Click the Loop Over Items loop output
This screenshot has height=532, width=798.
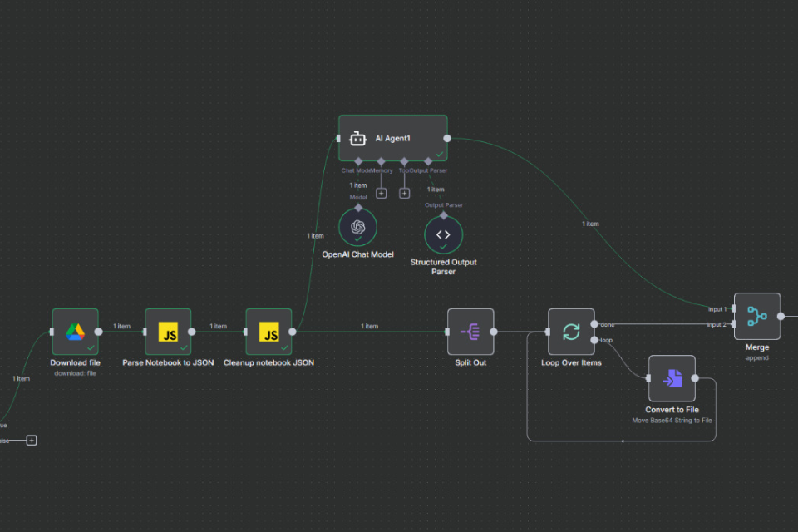(x=594, y=340)
